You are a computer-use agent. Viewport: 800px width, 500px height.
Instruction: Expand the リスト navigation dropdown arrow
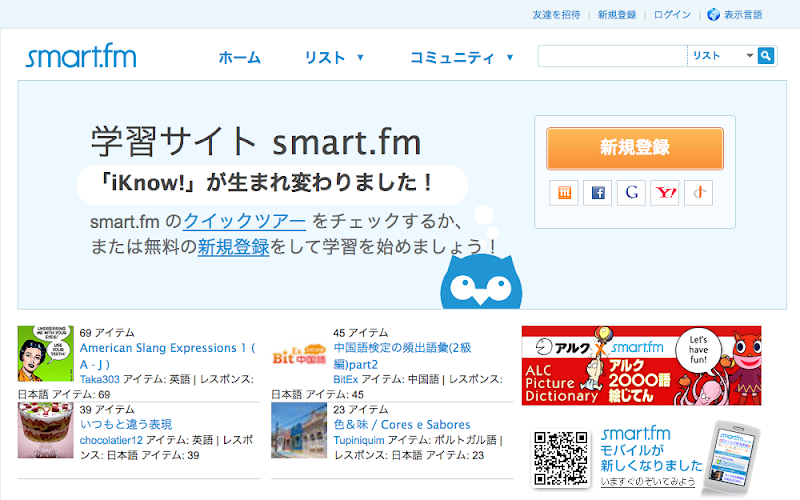[360, 57]
